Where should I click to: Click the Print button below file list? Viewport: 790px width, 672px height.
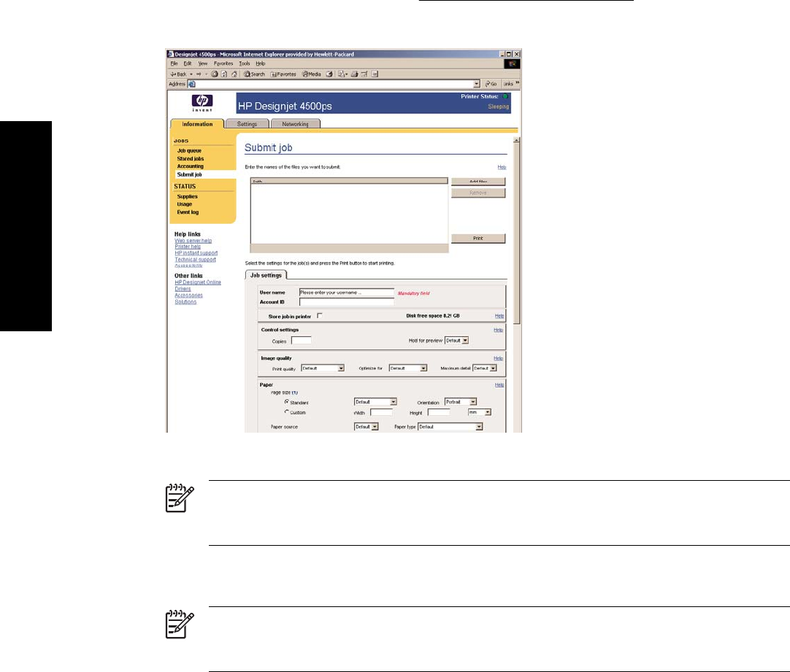click(478, 239)
